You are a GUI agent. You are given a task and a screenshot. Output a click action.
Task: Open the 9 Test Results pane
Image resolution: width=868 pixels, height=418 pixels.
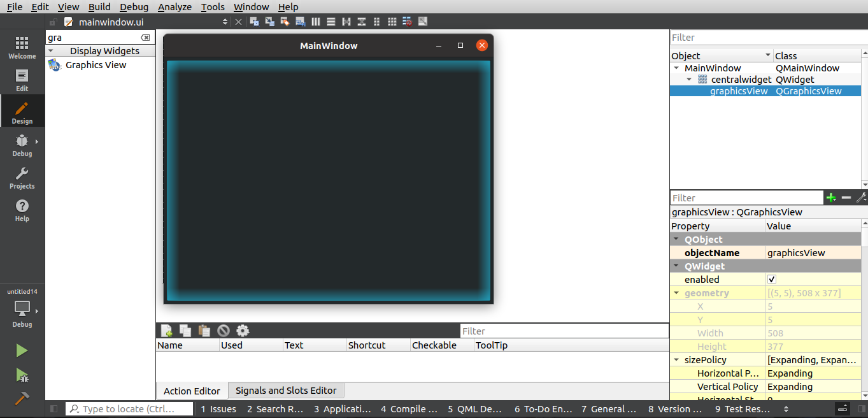pyautogui.click(x=743, y=409)
